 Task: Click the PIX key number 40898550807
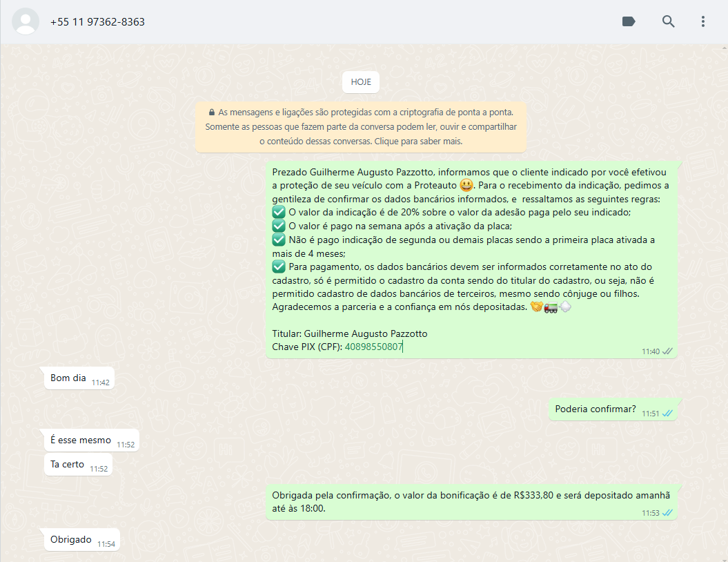(x=373, y=347)
